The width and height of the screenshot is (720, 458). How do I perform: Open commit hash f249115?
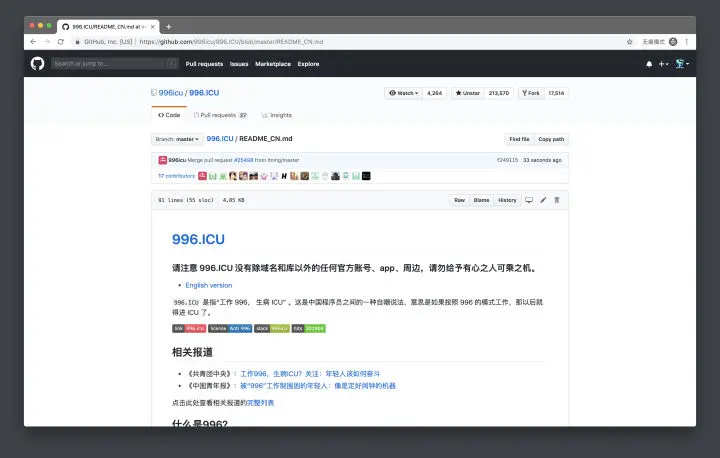click(x=507, y=160)
